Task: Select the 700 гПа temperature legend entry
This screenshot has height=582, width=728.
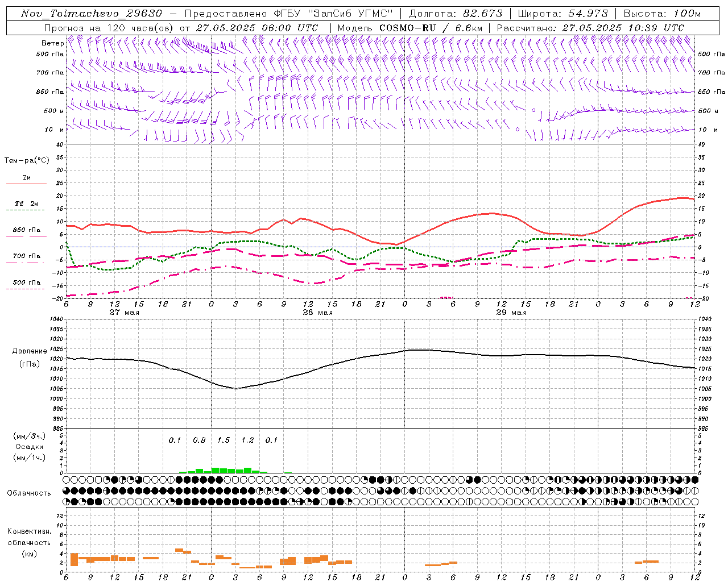Action: point(26,259)
